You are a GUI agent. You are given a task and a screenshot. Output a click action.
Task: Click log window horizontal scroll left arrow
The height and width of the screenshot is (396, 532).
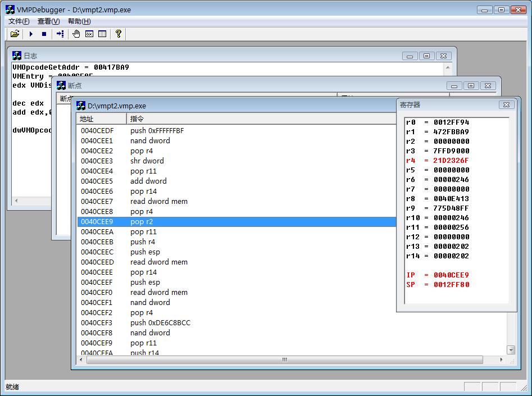coord(16,201)
